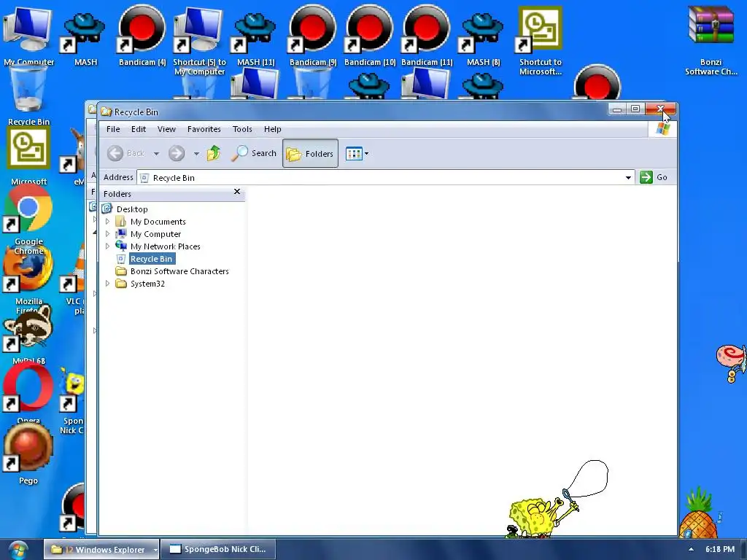This screenshot has width=747, height=560.
Task: Select the MASH (11) desktop shortcut
Action: (x=256, y=38)
